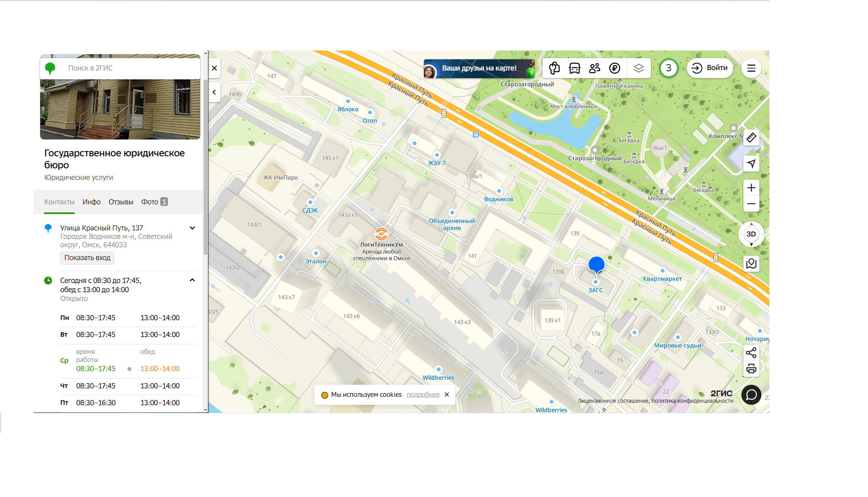Toggle map layers stack icon
868x497 pixels.
pyautogui.click(x=639, y=68)
